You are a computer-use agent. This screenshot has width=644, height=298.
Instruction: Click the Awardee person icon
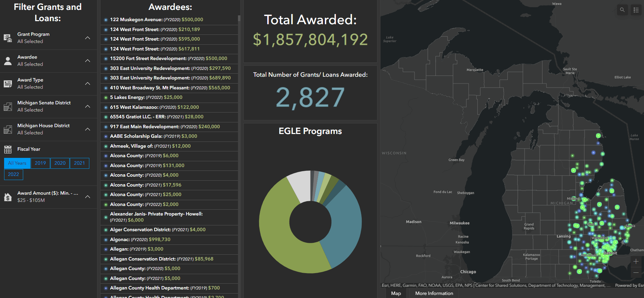pos(8,61)
